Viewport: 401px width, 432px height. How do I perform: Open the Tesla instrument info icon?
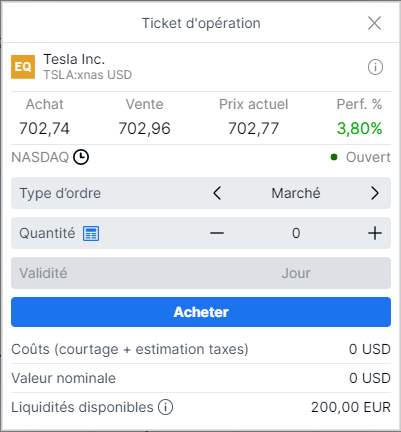point(375,67)
